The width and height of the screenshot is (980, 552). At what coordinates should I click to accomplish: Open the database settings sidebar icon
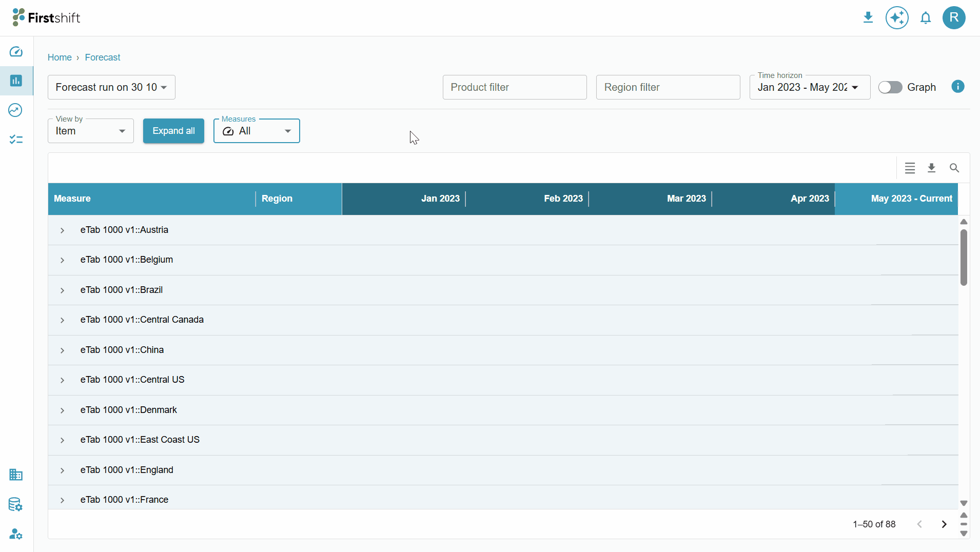[16, 504]
